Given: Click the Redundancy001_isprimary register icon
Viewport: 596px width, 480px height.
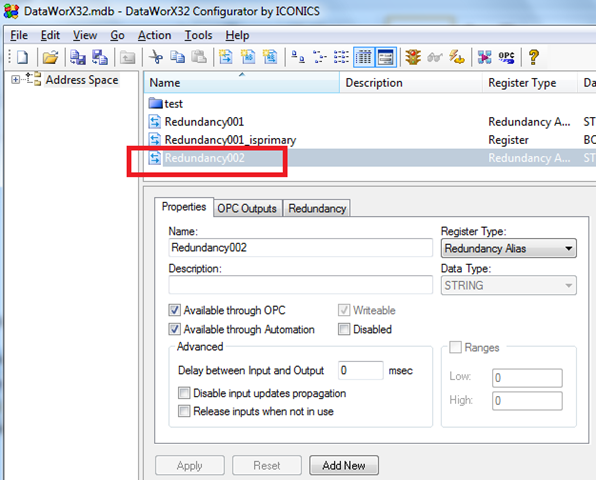Looking at the screenshot, I should coord(155,139).
